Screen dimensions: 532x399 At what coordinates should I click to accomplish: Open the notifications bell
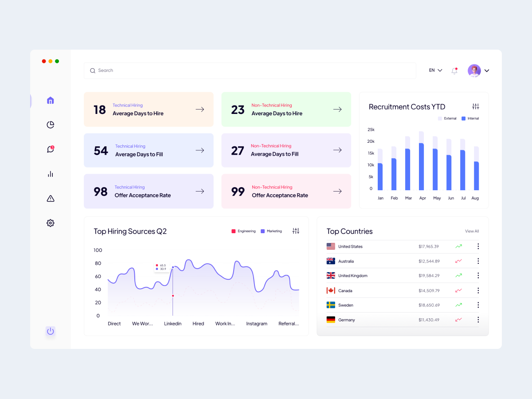pyautogui.click(x=454, y=70)
